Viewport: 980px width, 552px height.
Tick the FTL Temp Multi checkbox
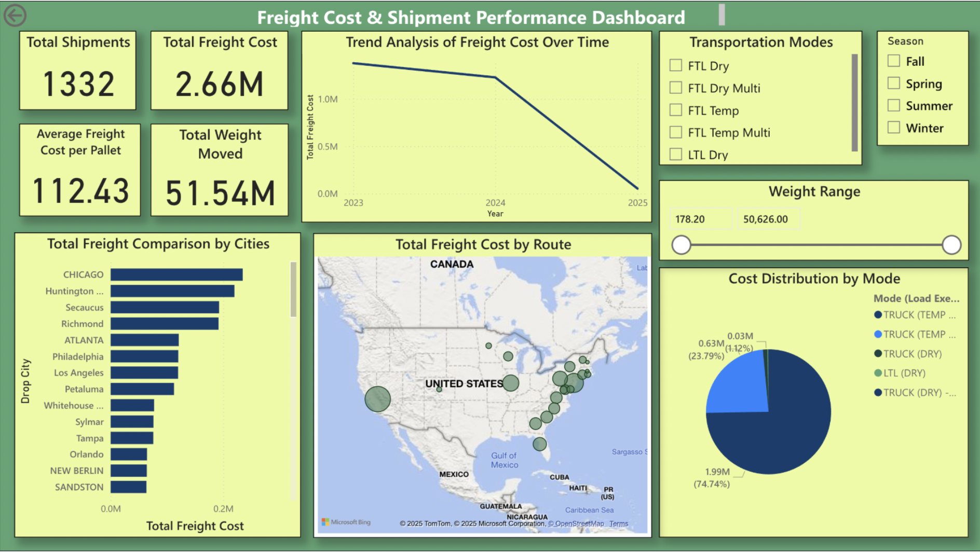pos(676,132)
